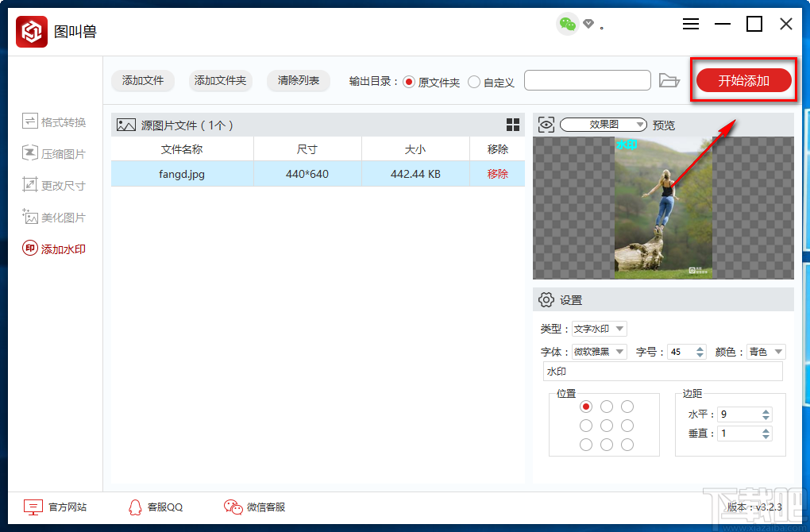Open 更改尺寸 in the sidebar
The height and width of the screenshot is (532, 810).
click(54, 185)
